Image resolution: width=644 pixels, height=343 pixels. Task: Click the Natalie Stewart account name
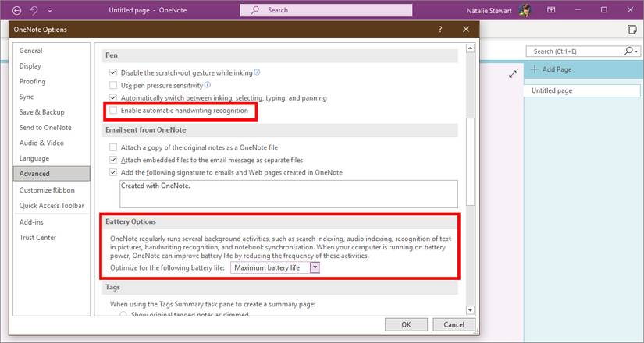(489, 11)
